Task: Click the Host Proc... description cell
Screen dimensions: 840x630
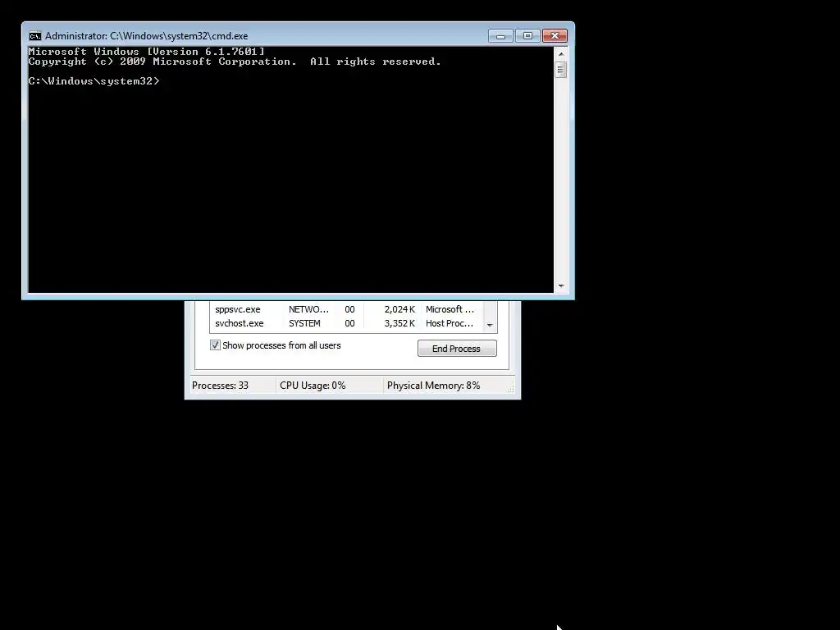Action: 450,323
